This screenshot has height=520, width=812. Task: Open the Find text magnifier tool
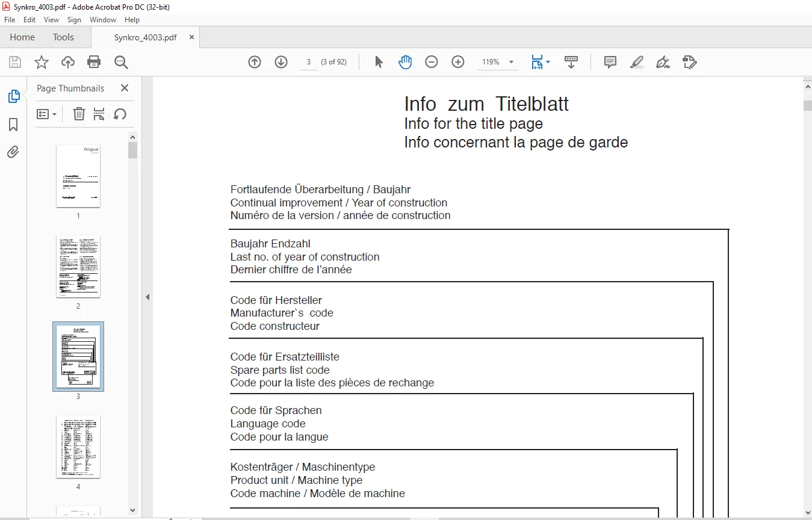(121, 62)
